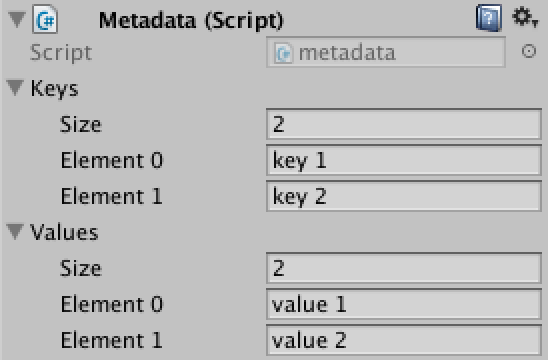This screenshot has height=360, width=548.
Task: Click the small script icon in metadata field
Action: pos(283,53)
